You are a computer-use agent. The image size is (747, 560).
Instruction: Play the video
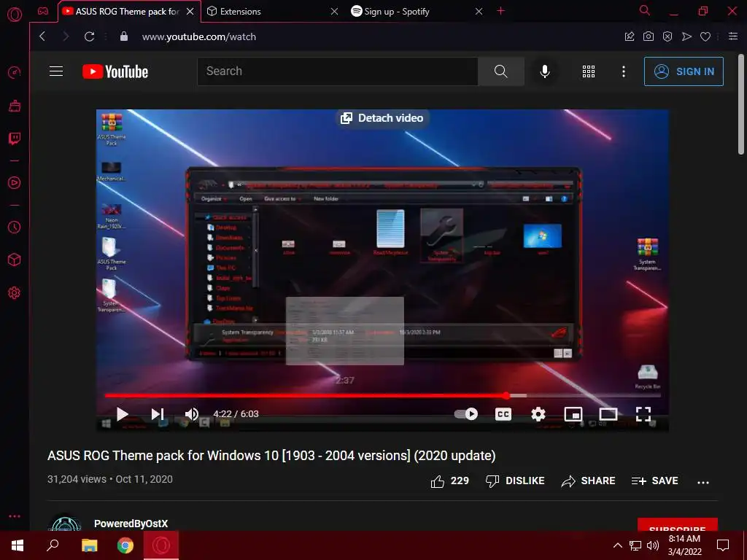click(123, 414)
